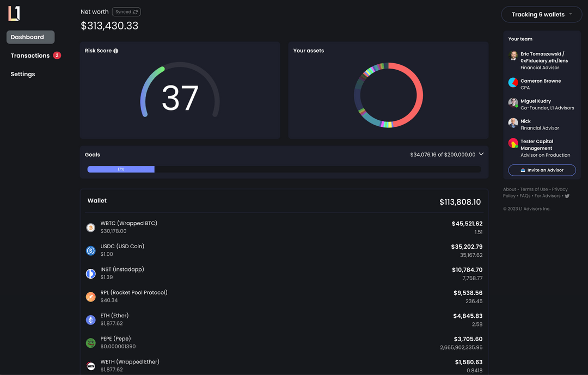Image resolution: width=588 pixels, height=375 pixels.
Task: Click the WBTC value $45,521.62
Action: [x=467, y=224]
